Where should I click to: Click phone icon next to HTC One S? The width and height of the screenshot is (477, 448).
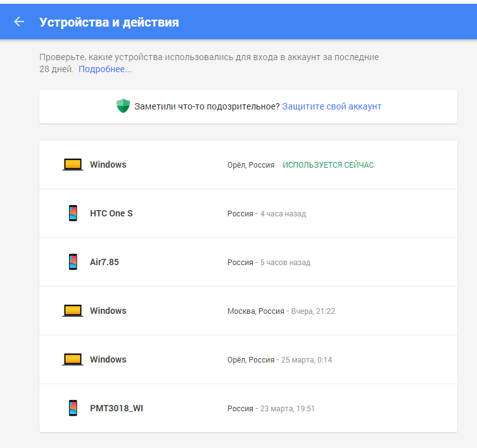(73, 213)
